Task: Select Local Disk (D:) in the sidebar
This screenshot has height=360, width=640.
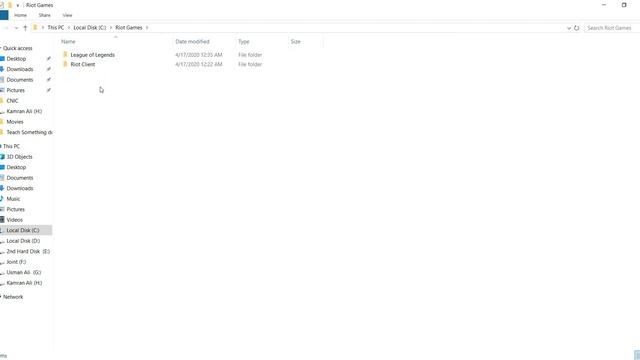Action: coord(23,241)
